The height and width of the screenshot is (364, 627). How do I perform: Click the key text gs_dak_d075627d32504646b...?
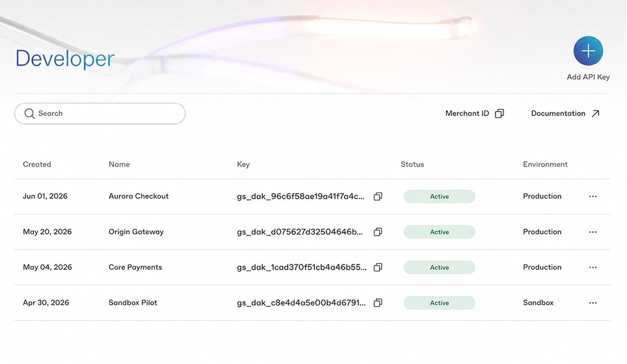300,232
